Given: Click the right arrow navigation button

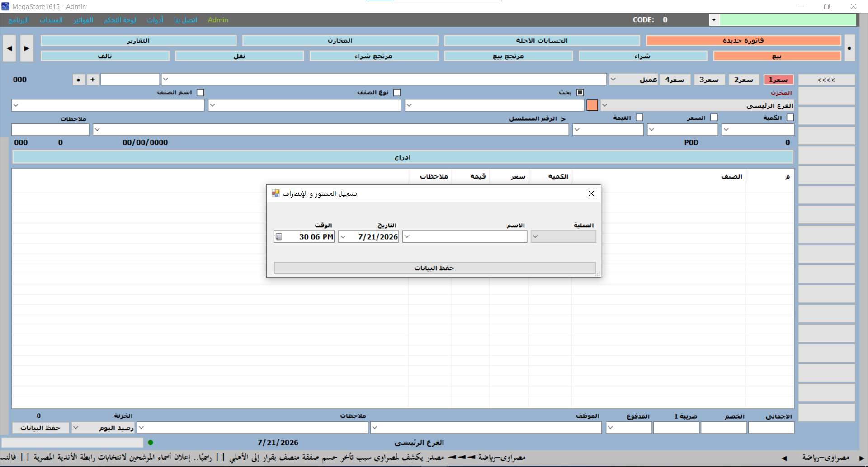Looking at the screenshot, I should coord(27,48).
